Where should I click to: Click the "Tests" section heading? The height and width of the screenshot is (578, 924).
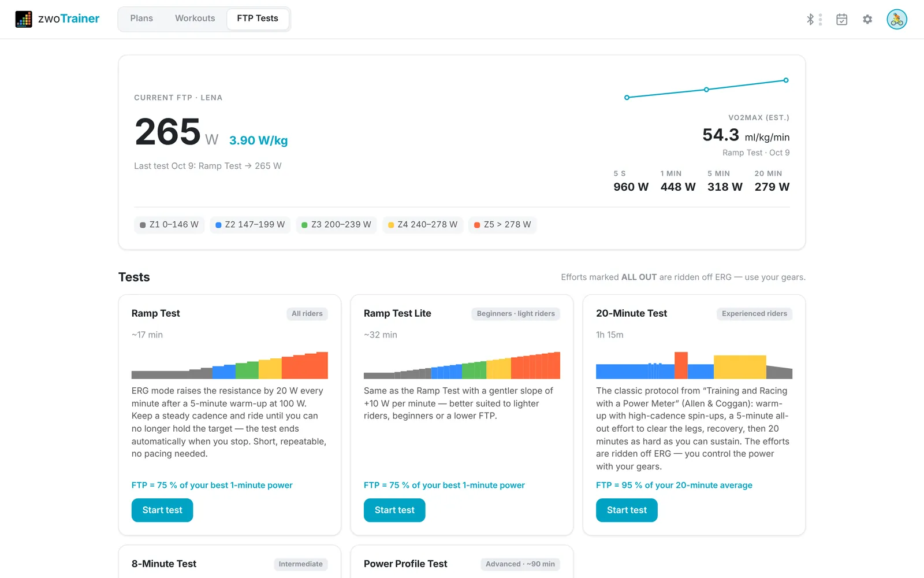tap(134, 277)
